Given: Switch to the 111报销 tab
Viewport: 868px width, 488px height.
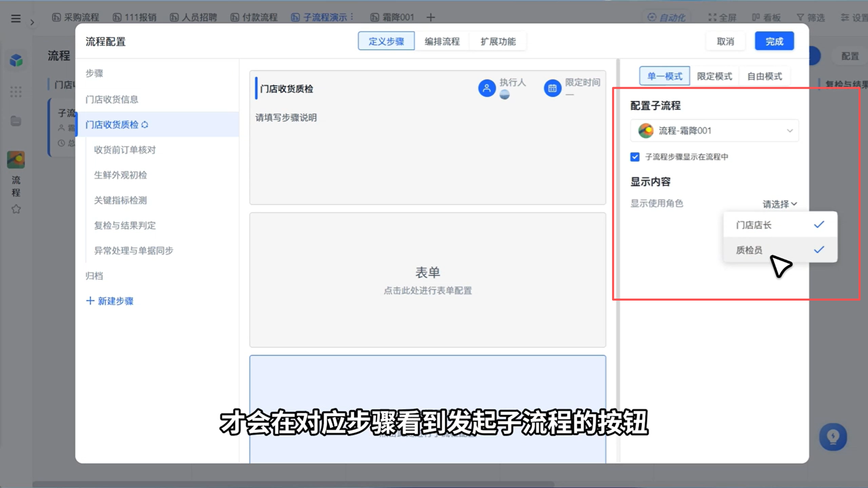Looking at the screenshot, I should (135, 17).
